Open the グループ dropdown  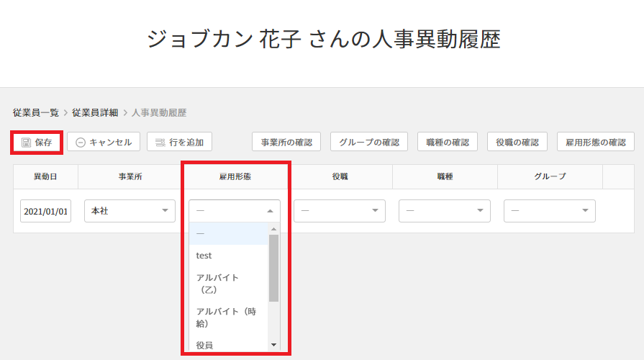click(550, 211)
